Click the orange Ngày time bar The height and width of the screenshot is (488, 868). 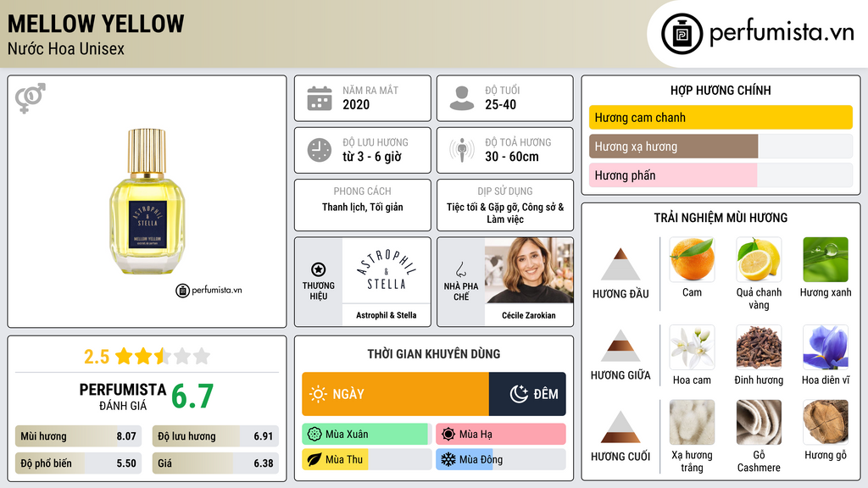[x=395, y=394]
